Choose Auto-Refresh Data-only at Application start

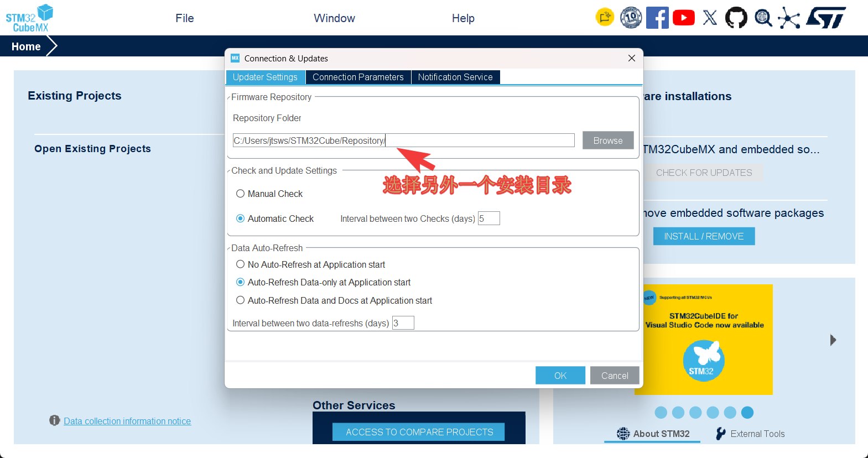click(x=240, y=282)
